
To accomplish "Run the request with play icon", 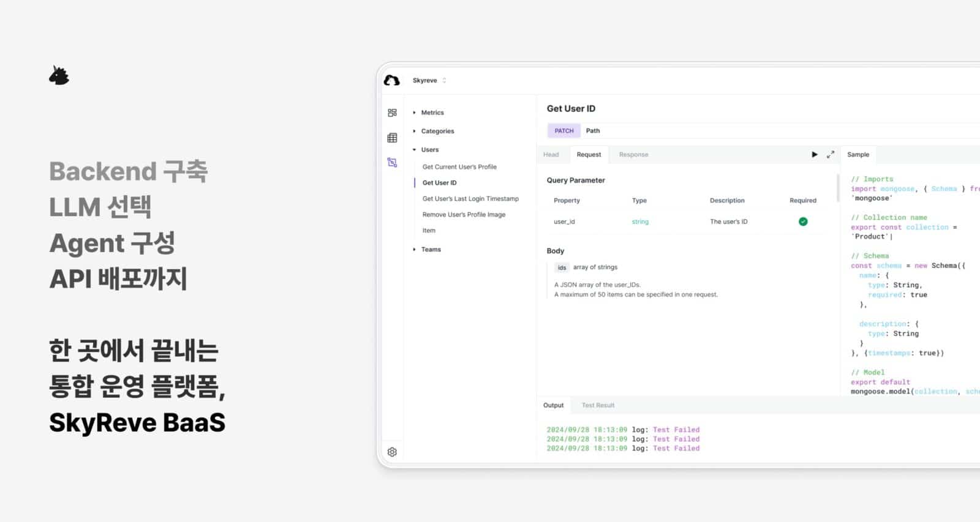I will pyautogui.click(x=814, y=154).
